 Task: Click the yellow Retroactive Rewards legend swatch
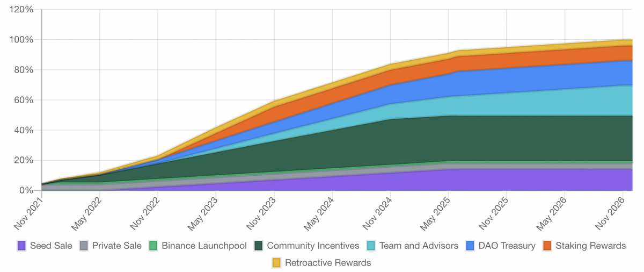276,263
